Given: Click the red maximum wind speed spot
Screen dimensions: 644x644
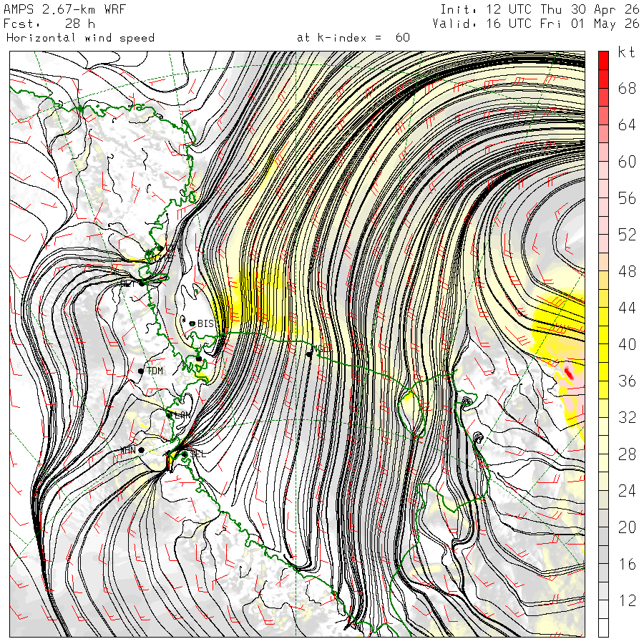Looking at the screenshot, I should 569,373.
